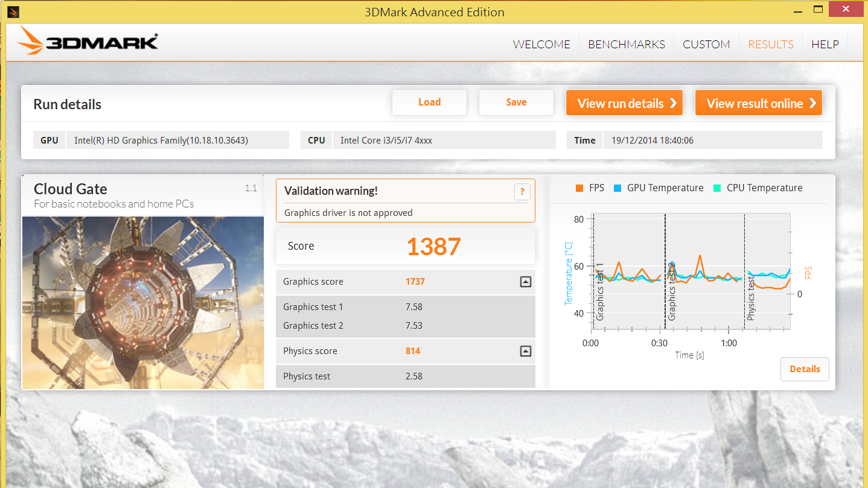868x488 pixels.
Task: Click the overall score 1387
Action: pos(433,246)
